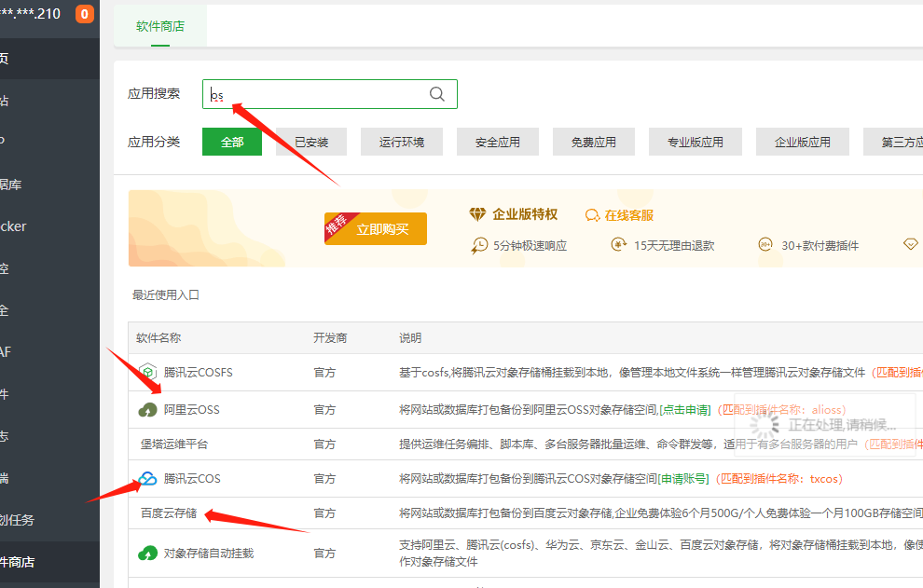923x588 pixels.
Task: Click the 阿里云OSS cloud icon
Action: (x=147, y=410)
